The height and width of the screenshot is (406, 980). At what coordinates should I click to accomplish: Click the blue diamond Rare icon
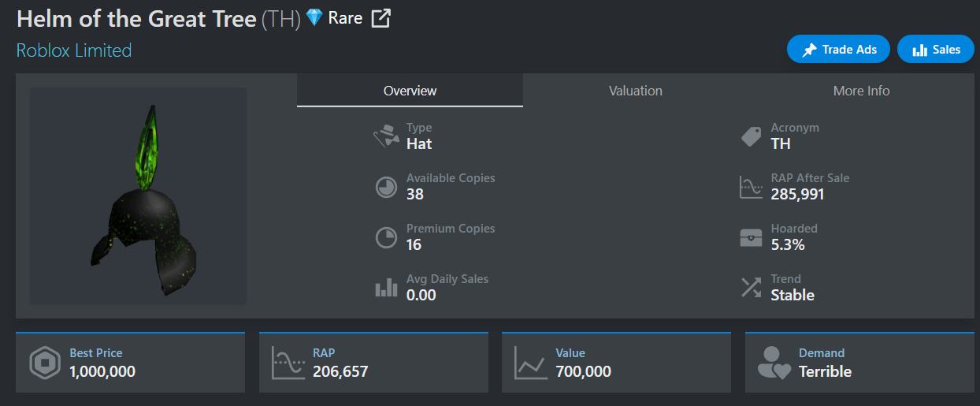[314, 17]
